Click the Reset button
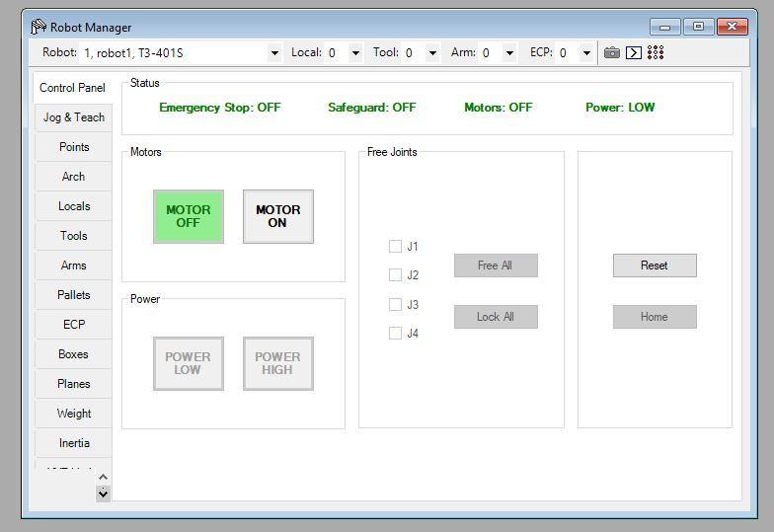Screen dimensions: 774x532 tap(655, 266)
